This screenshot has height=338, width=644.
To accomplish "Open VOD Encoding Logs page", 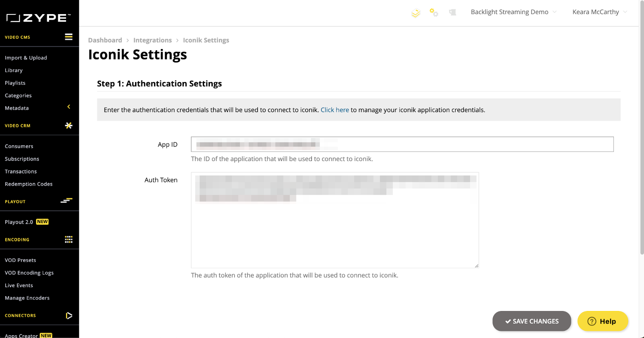I will pos(29,273).
